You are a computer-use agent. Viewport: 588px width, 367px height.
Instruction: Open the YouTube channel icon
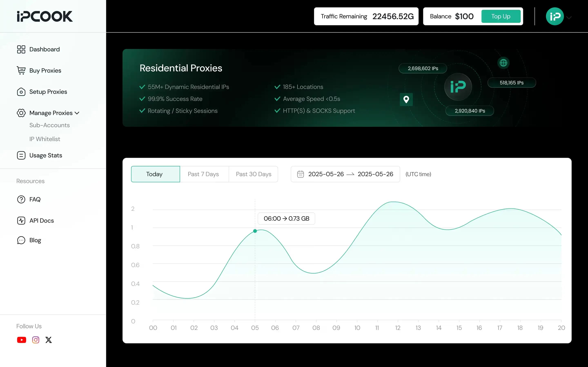click(x=22, y=340)
